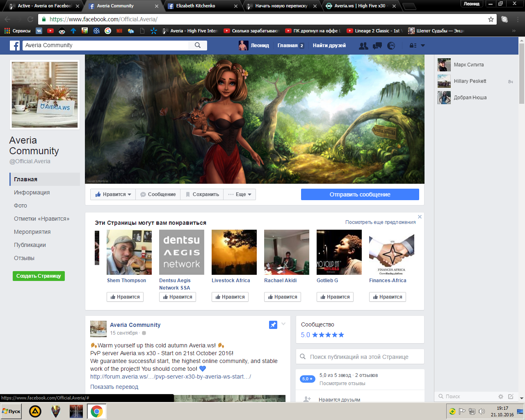
Task: Like the Gotlieb G page
Action: pyautogui.click(x=335, y=297)
